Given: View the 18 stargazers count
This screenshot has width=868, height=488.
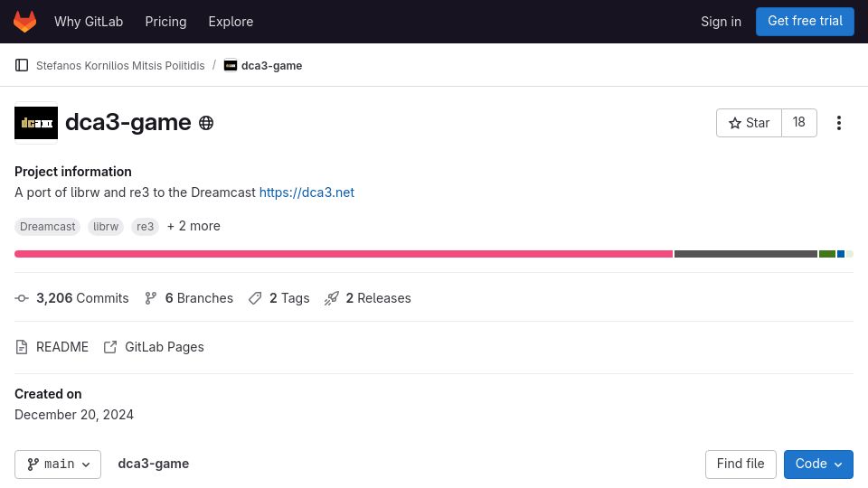Looking at the screenshot, I should coord(798,123).
